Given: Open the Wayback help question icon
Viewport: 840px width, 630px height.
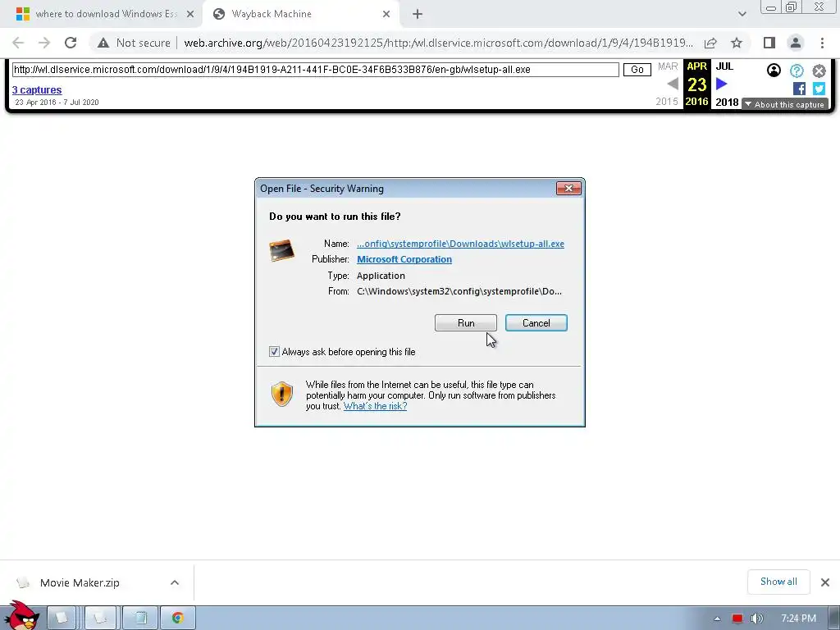Looking at the screenshot, I should click(797, 71).
